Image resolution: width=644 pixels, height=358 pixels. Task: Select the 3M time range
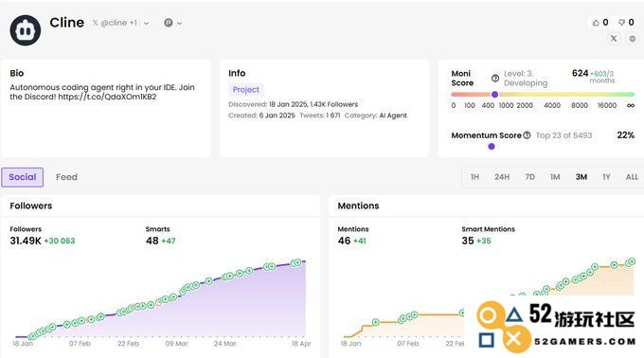point(581,177)
